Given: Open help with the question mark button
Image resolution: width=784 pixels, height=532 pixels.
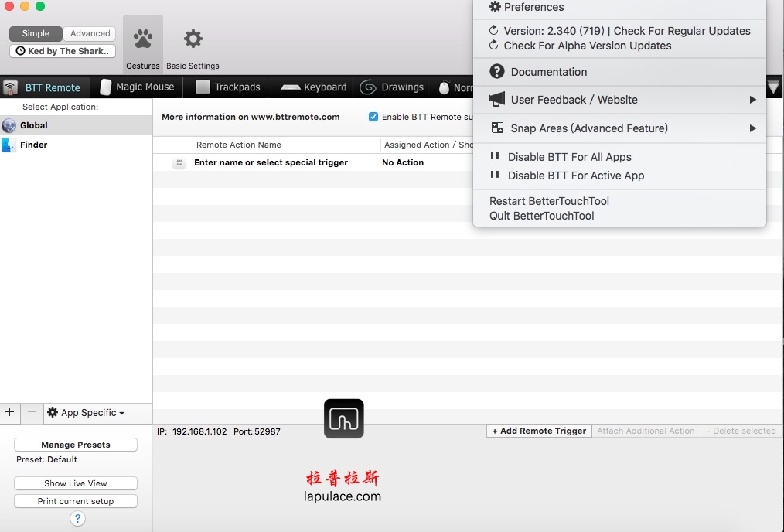Looking at the screenshot, I should pyautogui.click(x=77, y=519).
